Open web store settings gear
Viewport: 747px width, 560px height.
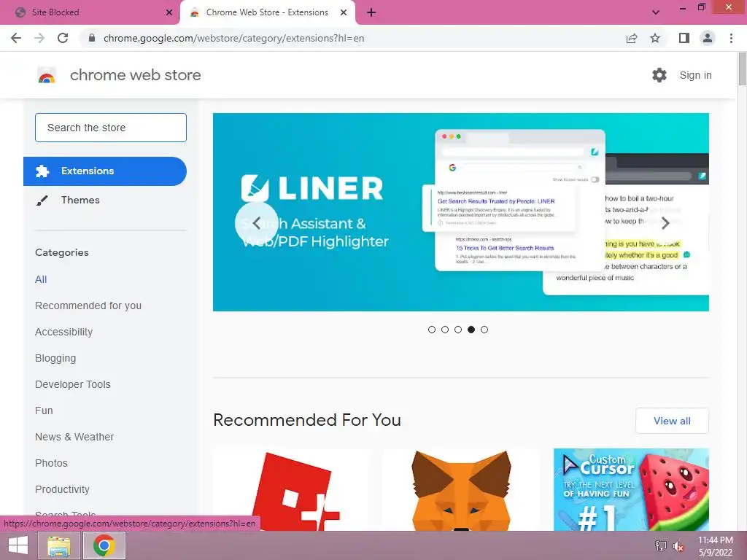tap(659, 75)
